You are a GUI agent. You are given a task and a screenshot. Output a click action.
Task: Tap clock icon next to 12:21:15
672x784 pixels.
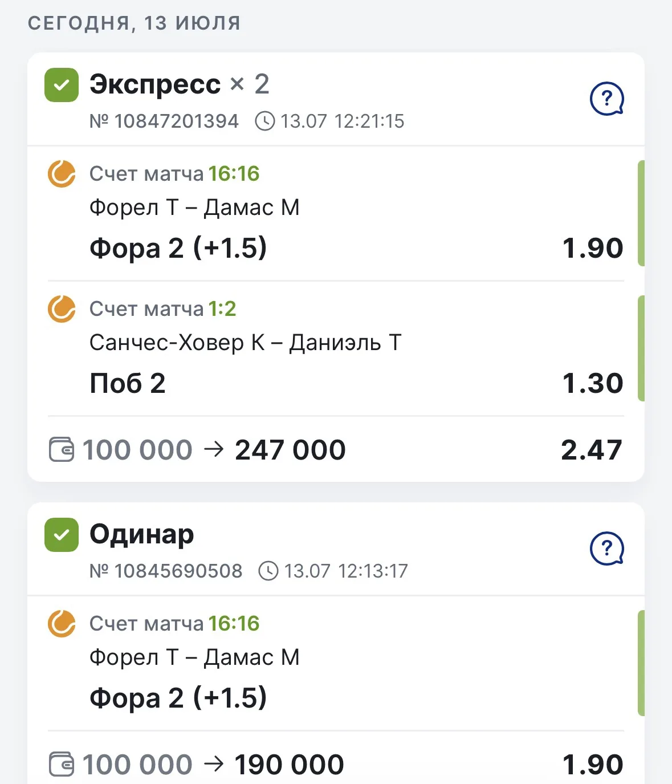(x=264, y=121)
